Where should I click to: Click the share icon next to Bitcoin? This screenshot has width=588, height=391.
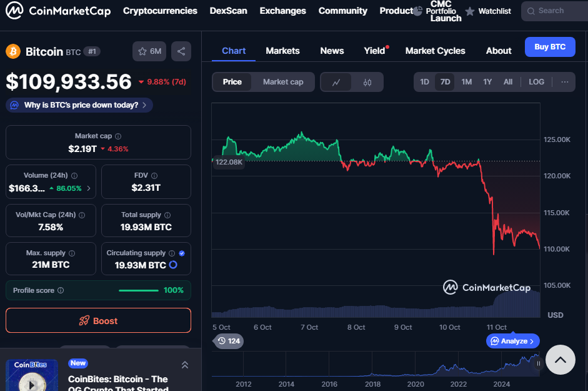click(181, 51)
